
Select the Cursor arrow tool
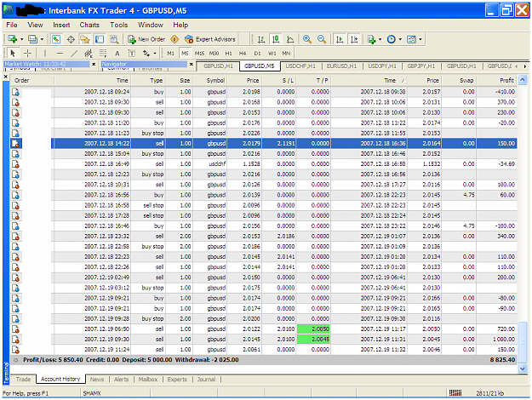click(13, 54)
